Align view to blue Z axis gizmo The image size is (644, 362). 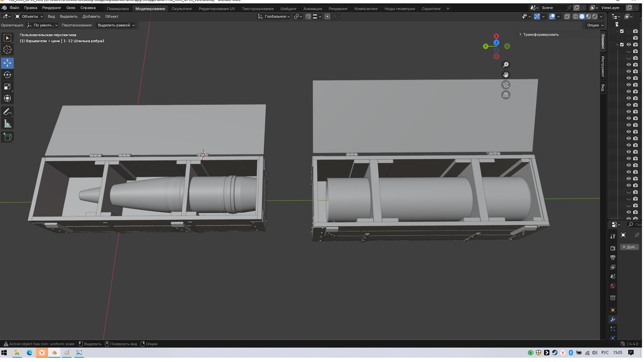[496, 43]
